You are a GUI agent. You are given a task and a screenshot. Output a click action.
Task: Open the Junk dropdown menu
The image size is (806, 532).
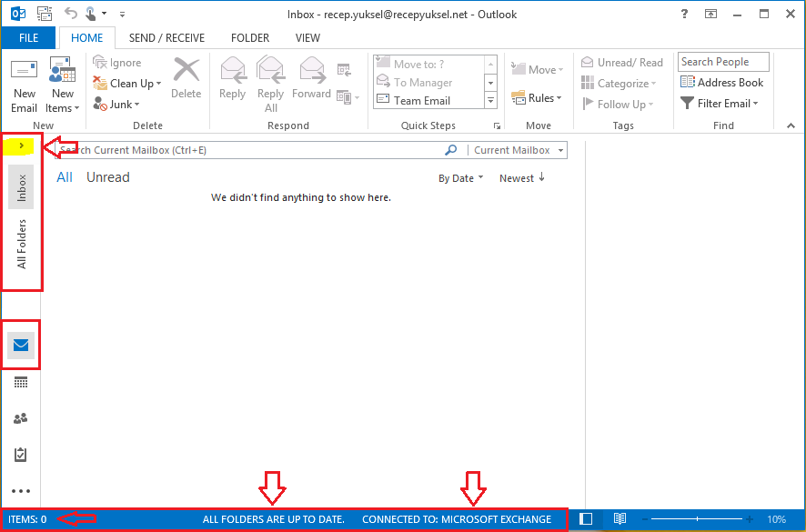point(116,105)
